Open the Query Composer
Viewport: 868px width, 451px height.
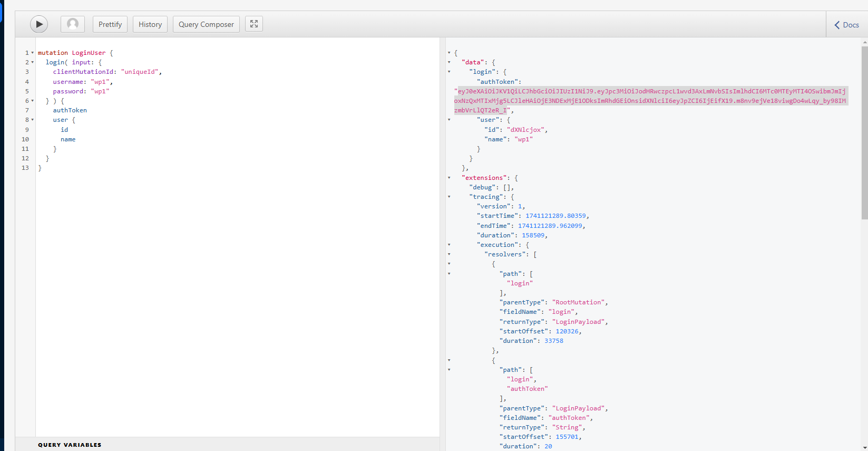pos(206,24)
